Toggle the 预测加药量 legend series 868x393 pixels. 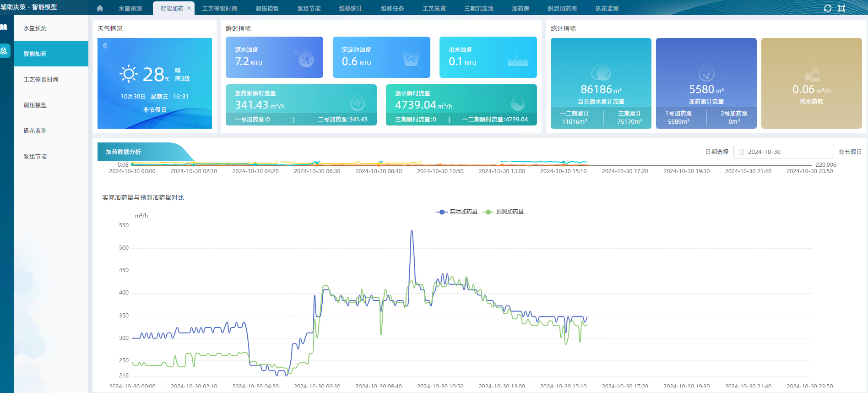click(x=504, y=212)
